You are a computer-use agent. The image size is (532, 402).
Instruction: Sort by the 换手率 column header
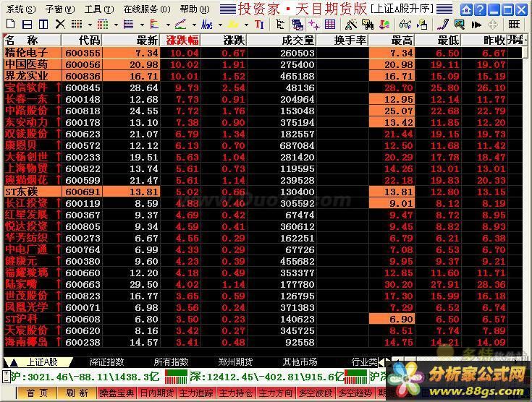point(342,40)
